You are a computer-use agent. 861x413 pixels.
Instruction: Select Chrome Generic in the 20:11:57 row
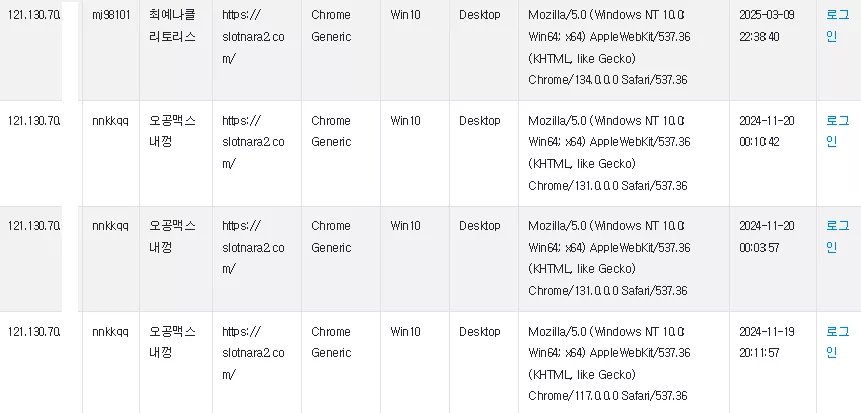pos(331,342)
